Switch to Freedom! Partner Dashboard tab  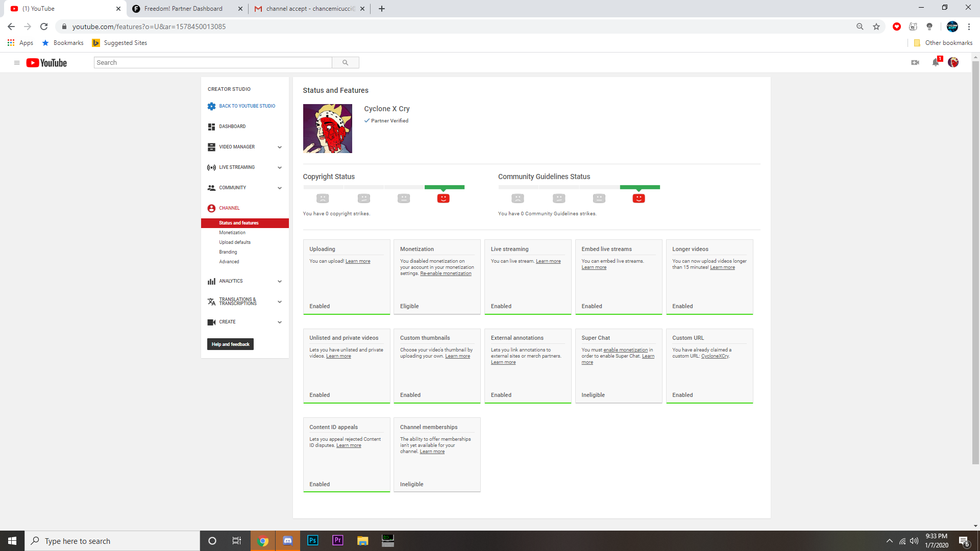(x=183, y=9)
